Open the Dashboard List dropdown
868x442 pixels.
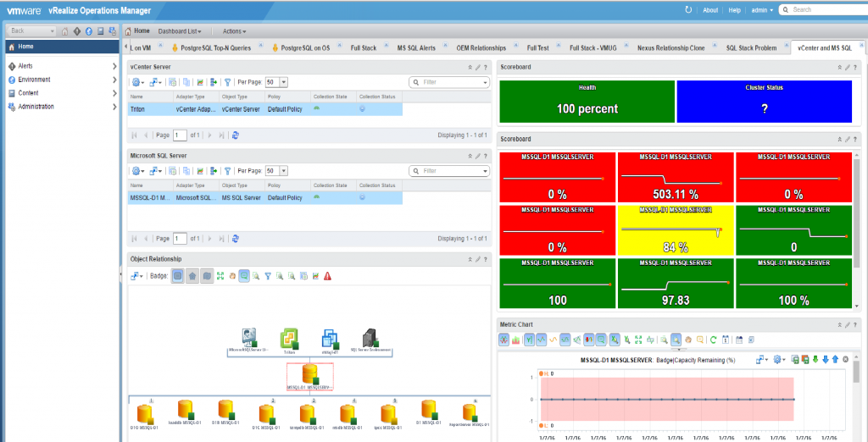pyautogui.click(x=180, y=31)
